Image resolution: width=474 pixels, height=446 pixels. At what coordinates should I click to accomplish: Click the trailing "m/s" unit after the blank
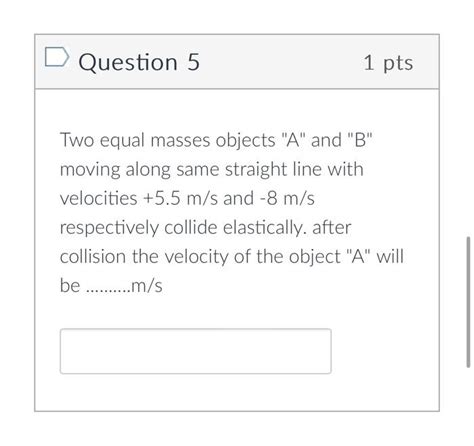[x=147, y=286]
